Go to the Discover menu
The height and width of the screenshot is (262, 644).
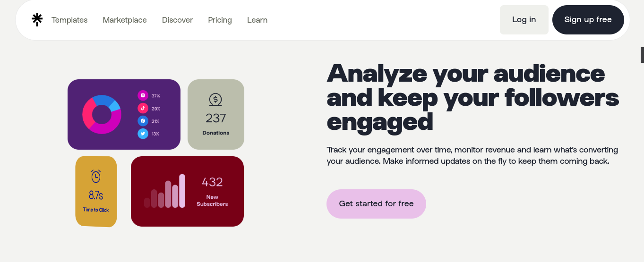pos(177,20)
